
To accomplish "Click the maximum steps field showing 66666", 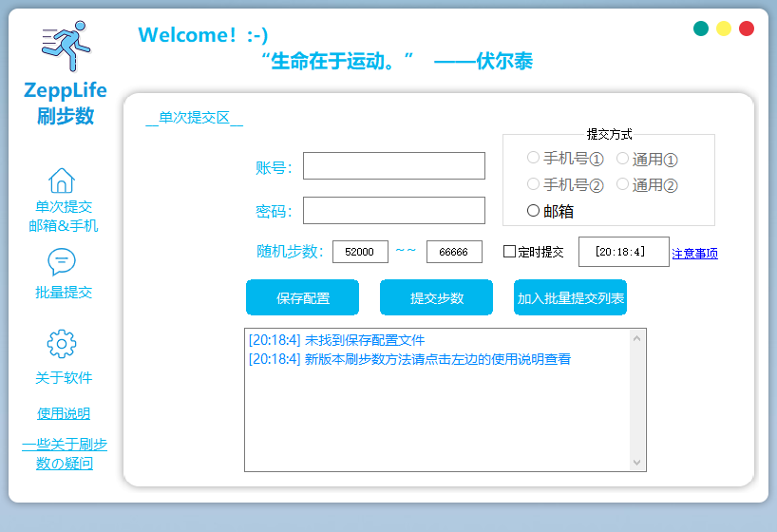I will (x=454, y=252).
